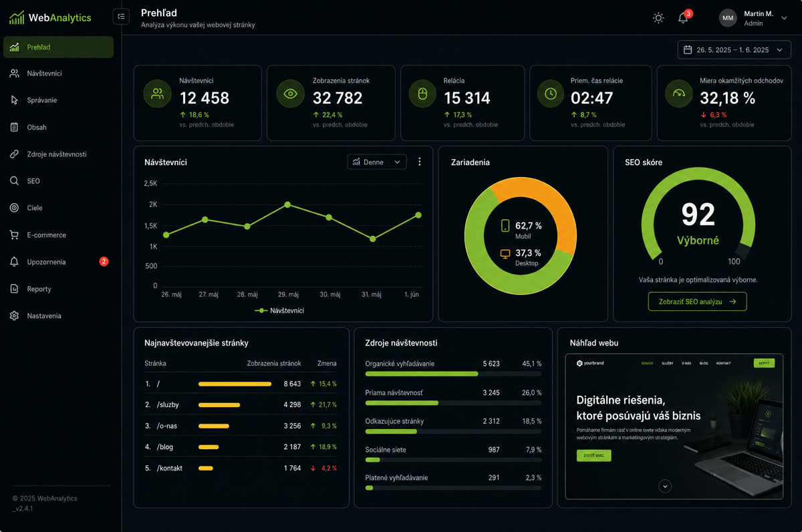Screen dimensions: 802x532
Task: Click the eye icon on Zobrazenia stránok card
Action: (x=290, y=94)
